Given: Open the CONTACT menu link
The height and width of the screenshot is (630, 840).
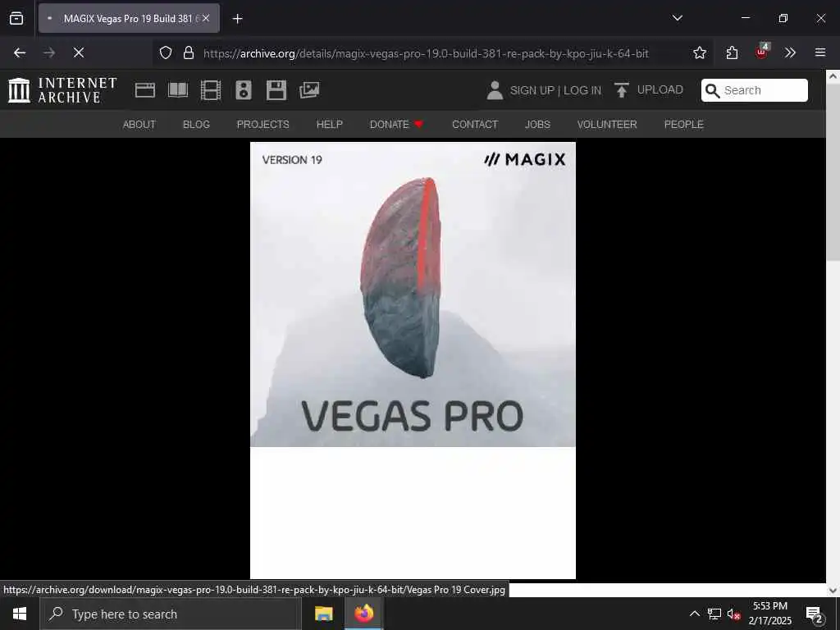Looking at the screenshot, I should pyautogui.click(x=475, y=125).
